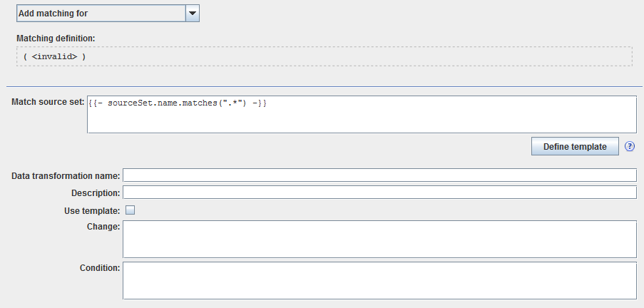This screenshot has width=644, height=308.
Task: Focus the Change text area
Action: (379, 239)
